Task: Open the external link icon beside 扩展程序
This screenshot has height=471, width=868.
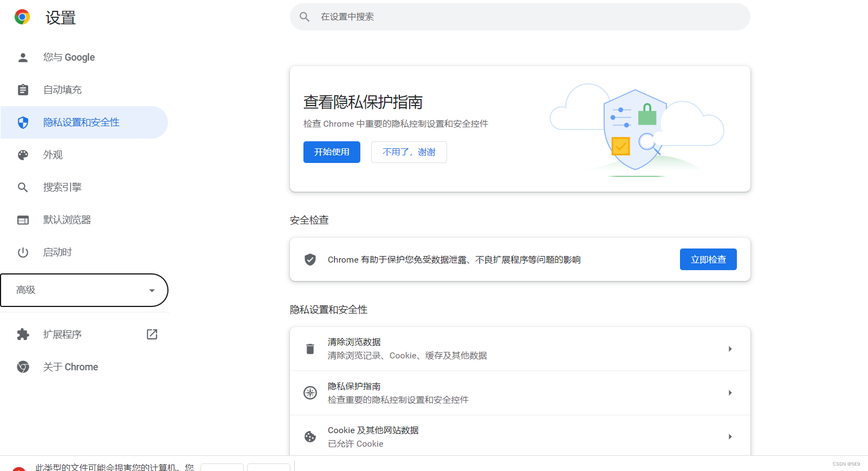Action: 152,335
